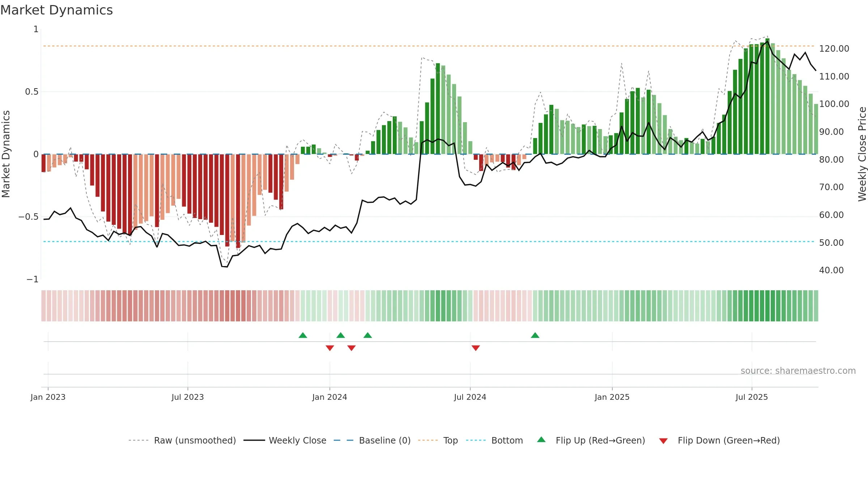The width and height of the screenshot is (868, 488).
Task: Click the green flip-up marker just after Jan 2024
Action: (341, 335)
